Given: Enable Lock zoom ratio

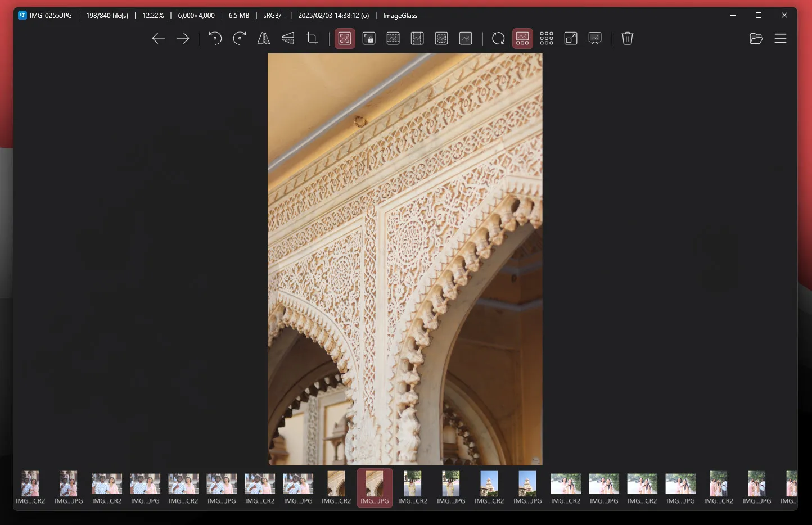Looking at the screenshot, I should click(369, 38).
